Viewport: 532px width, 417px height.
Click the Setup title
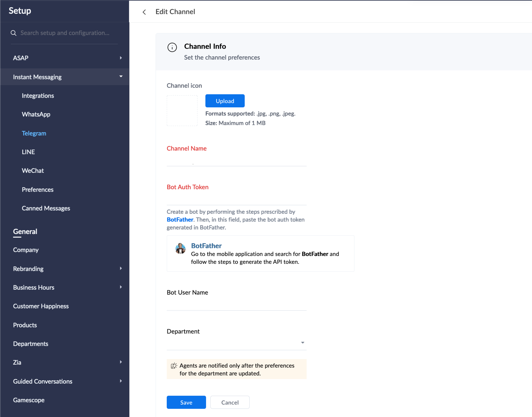point(20,11)
